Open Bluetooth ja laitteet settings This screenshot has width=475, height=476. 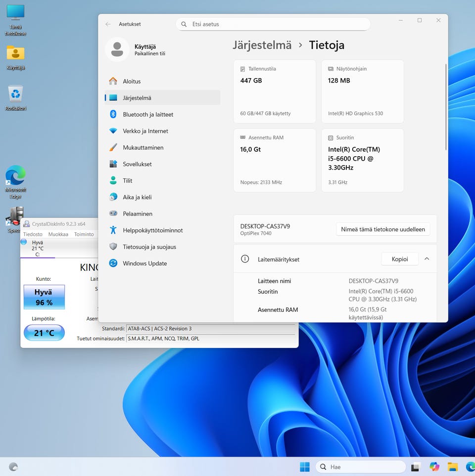click(x=148, y=115)
